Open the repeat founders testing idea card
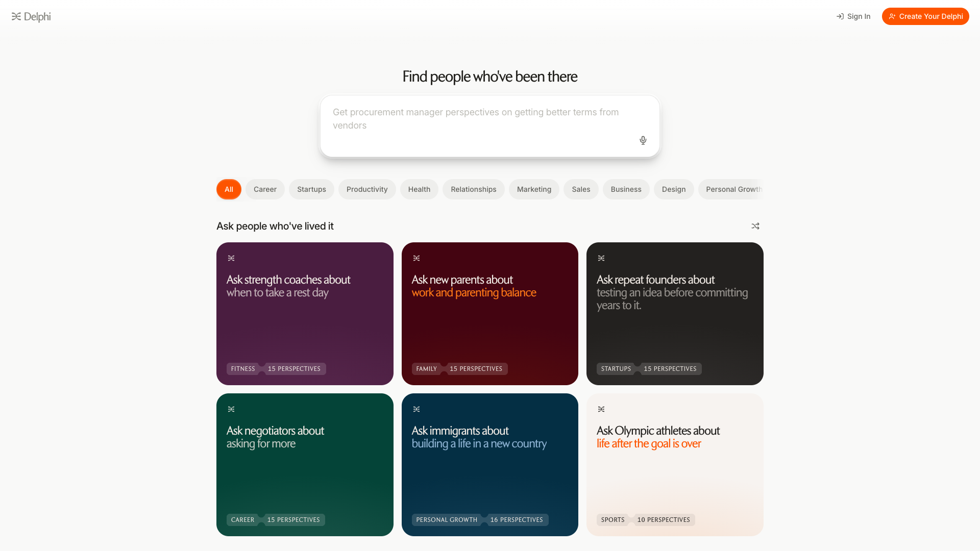Image resolution: width=980 pixels, height=551 pixels. (x=675, y=314)
